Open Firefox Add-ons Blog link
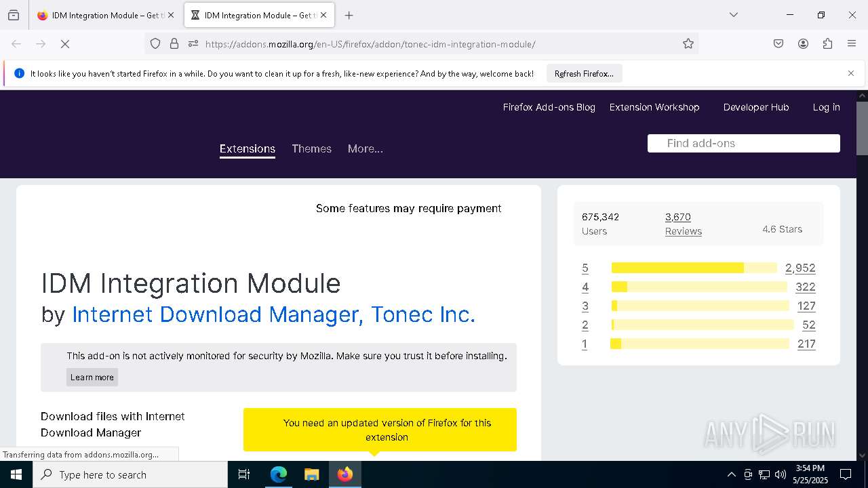Viewport: 868px width, 488px height. coord(549,107)
